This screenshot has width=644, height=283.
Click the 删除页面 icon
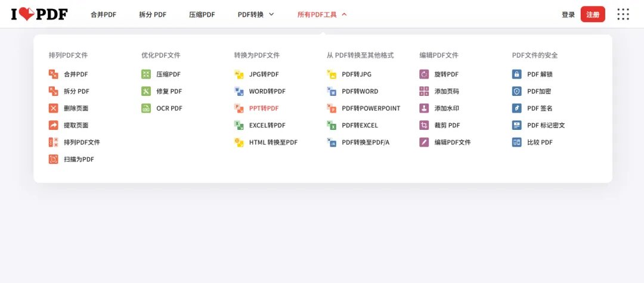[x=54, y=108]
